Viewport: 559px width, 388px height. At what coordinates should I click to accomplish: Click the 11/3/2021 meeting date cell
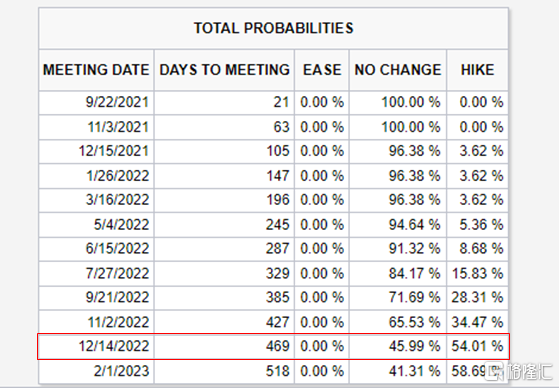tap(96, 127)
